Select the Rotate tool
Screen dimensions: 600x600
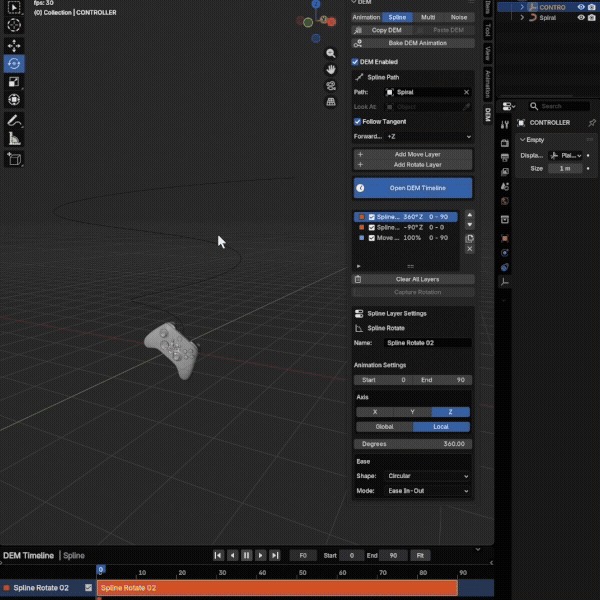(x=14, y=64)
